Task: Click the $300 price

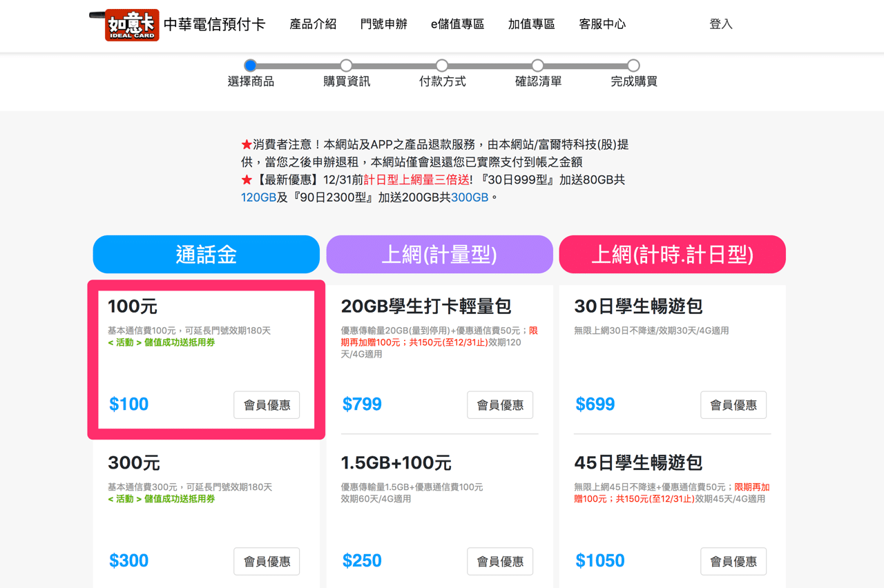Action: click(x=129, y=561)
